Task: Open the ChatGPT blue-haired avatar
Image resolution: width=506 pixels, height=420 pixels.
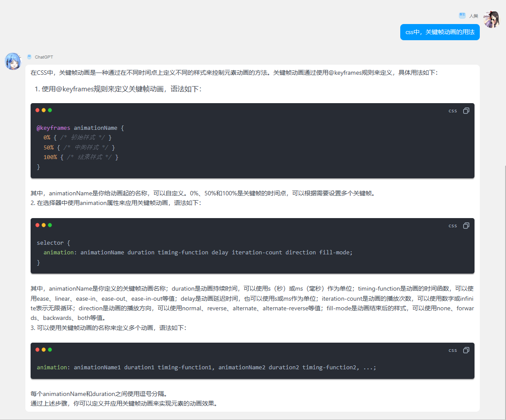Action: 13,61
